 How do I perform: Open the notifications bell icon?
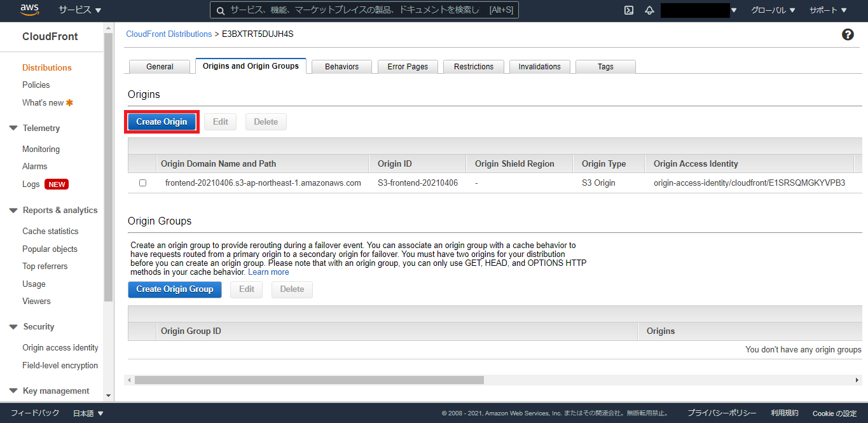tap(649, 10)
